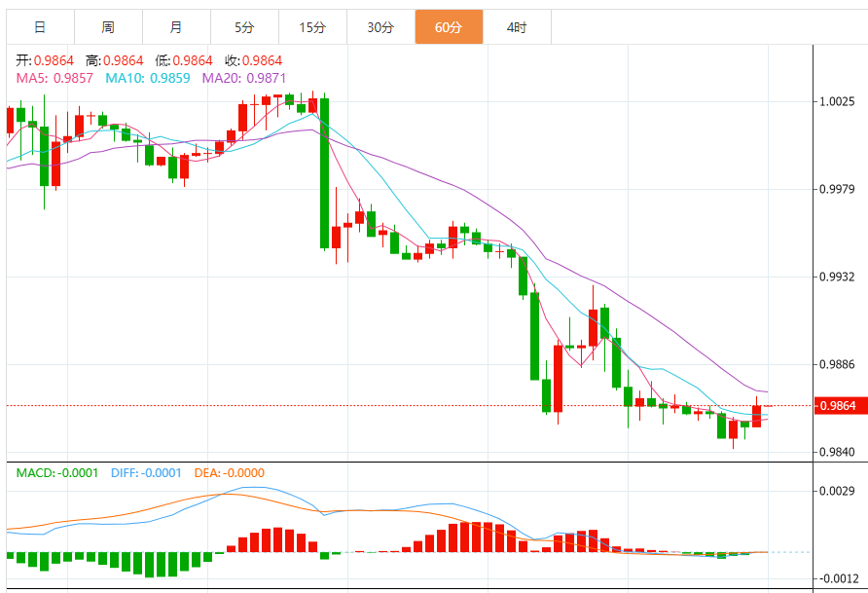Click the highlighted 60分 tab

click(449, 27)
